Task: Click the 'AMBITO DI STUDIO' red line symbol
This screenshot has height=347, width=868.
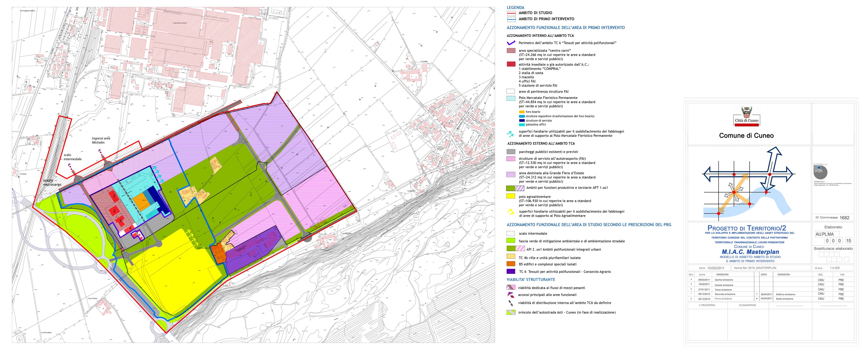Action: coord(511,13)
